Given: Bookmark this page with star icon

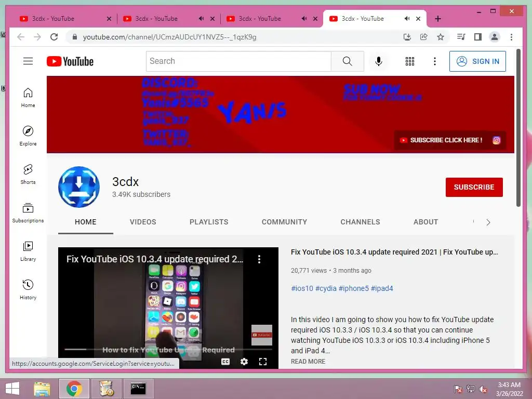Looking at the screenshot, I should 441,37.
